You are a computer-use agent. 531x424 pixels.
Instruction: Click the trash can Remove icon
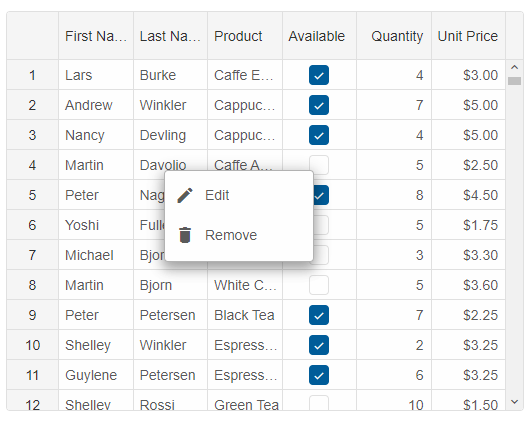point(185,235)
